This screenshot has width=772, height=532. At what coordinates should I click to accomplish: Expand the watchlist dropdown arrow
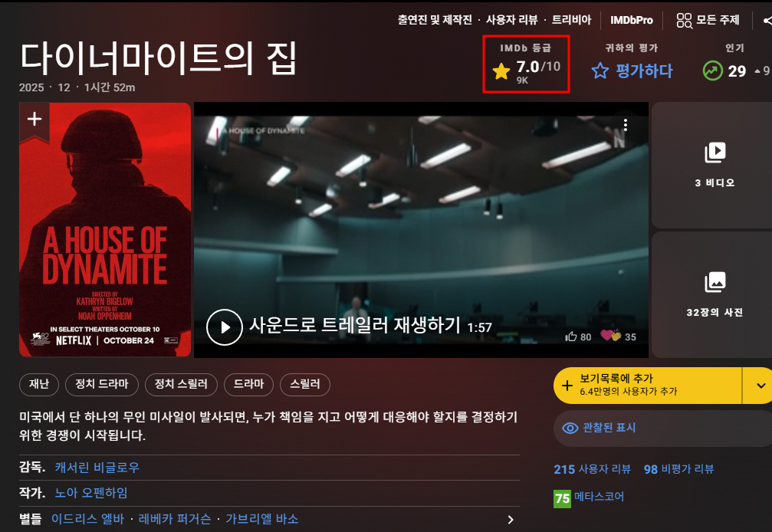tap(760, 385)
